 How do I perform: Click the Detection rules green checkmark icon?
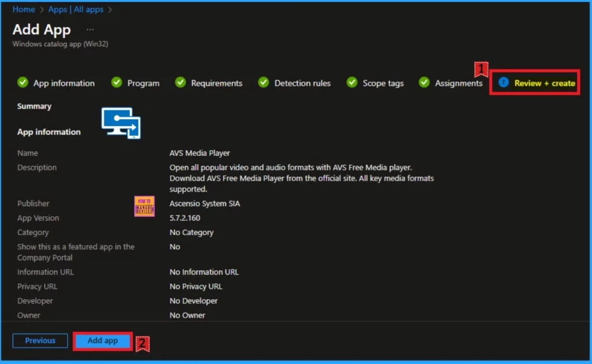(264, 82)
